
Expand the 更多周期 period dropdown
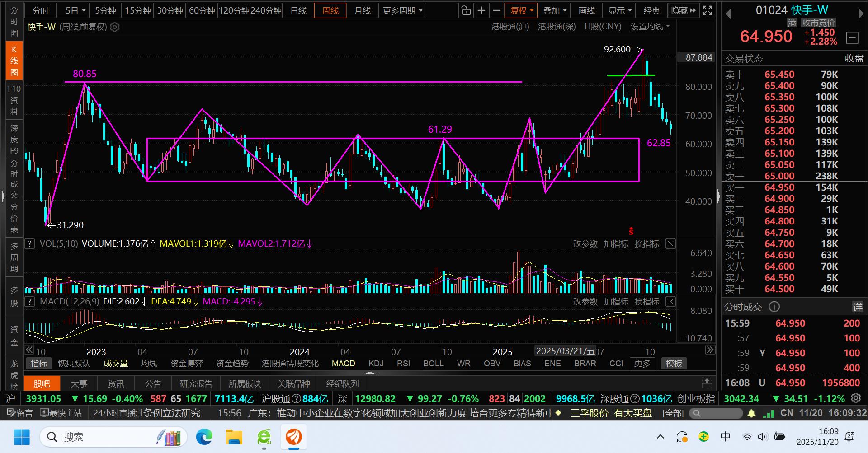pyautogui.click(x=402, y=10)
